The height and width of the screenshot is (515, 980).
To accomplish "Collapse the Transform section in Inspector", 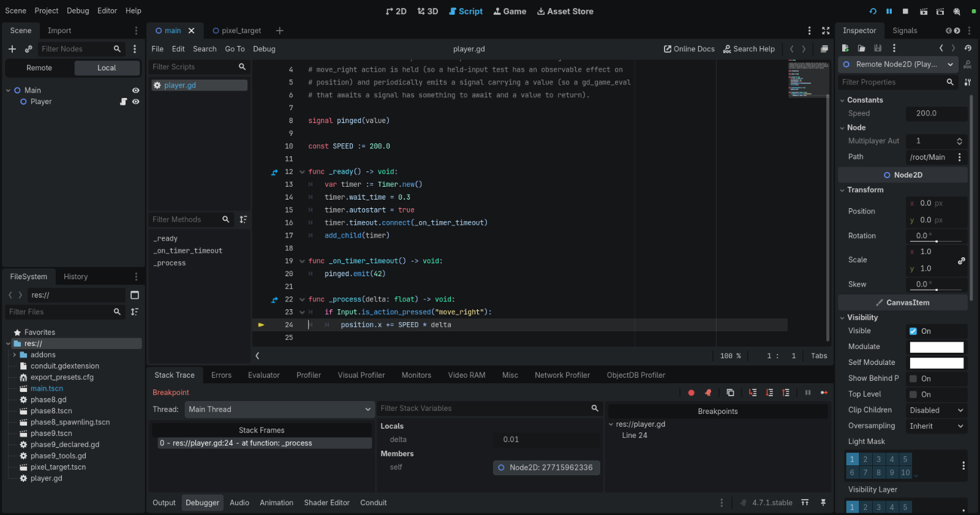I will click(842, 190).
